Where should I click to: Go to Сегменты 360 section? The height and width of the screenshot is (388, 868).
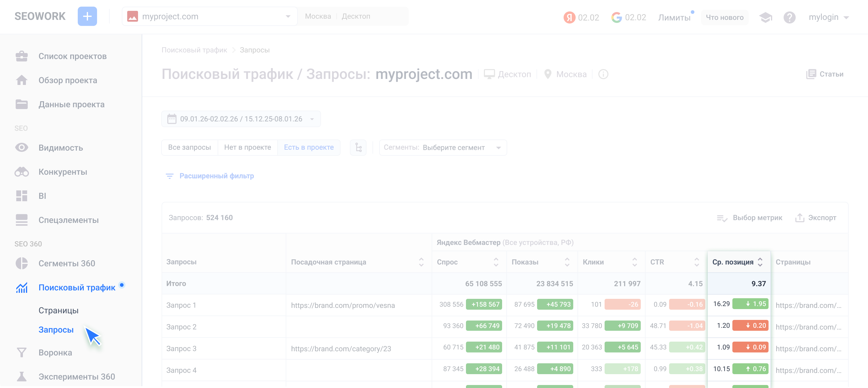point(67,263)
